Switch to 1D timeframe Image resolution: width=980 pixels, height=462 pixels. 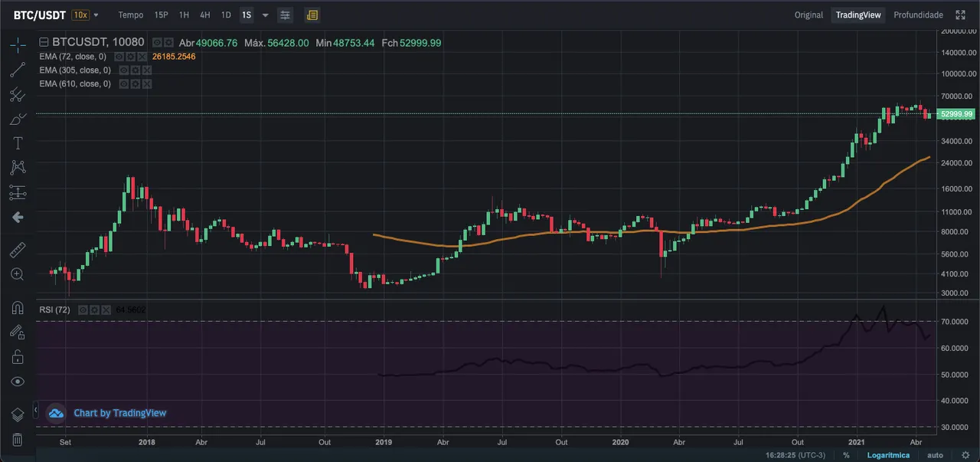coord(226,15)
